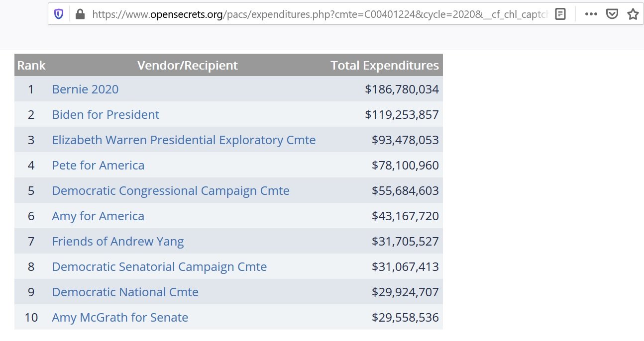Image resolution: width=644 pixels, height=341 pixels.
Task: Open Democratic Senatorial Campaign Cmte link
Action: pos(159,267)
